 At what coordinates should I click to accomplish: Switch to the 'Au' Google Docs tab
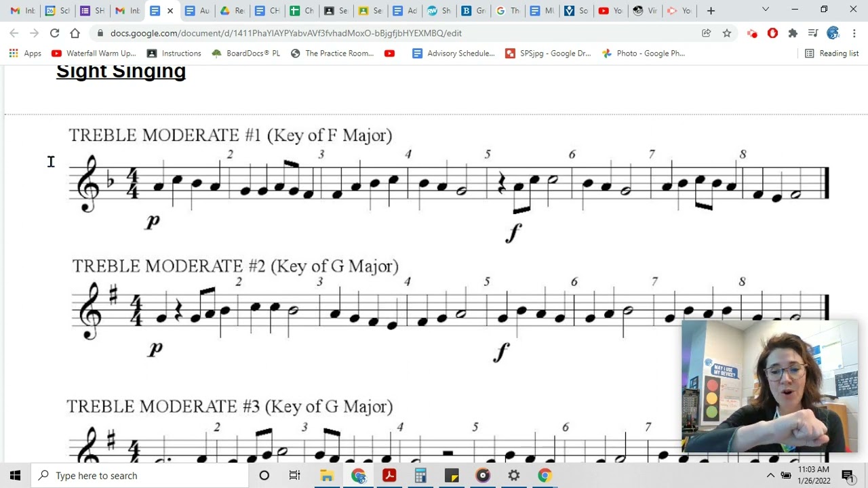pyautogui.click(x=197, y=10)
